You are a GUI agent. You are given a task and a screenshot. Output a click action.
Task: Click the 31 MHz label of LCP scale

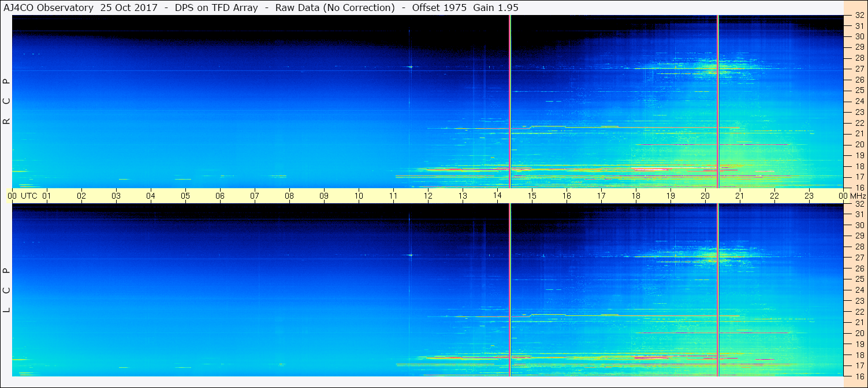859,214
